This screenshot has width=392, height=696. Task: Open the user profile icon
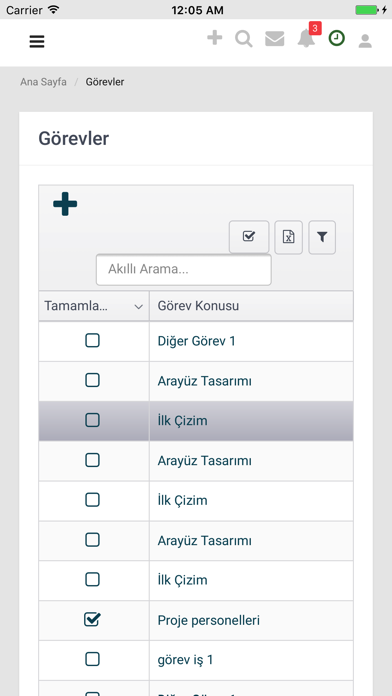point(365,41)
